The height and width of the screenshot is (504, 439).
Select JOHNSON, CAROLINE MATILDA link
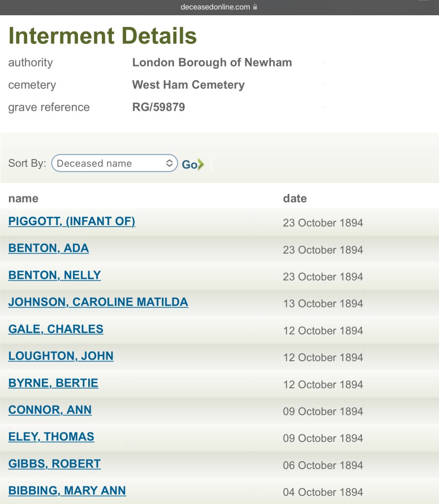tap(98, 302)
